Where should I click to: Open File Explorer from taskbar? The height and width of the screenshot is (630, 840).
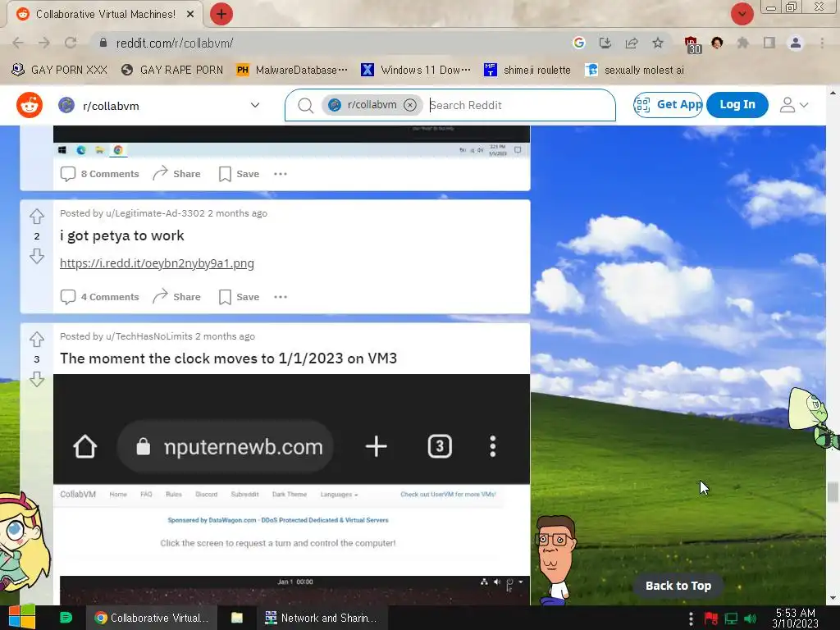point(237,618)
